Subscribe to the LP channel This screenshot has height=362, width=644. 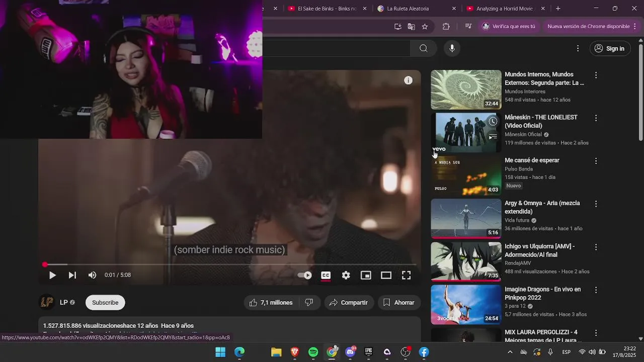coord(105,303)
